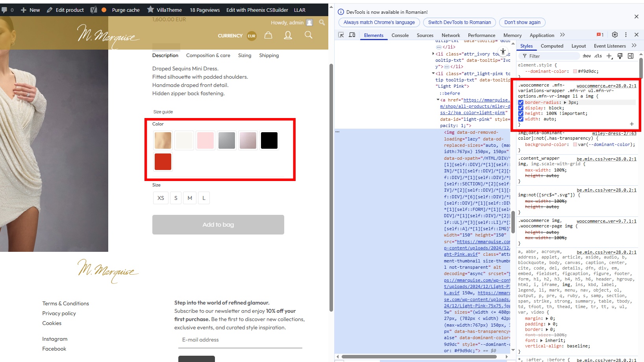Click the E-mail address input field

coord(240,340)
